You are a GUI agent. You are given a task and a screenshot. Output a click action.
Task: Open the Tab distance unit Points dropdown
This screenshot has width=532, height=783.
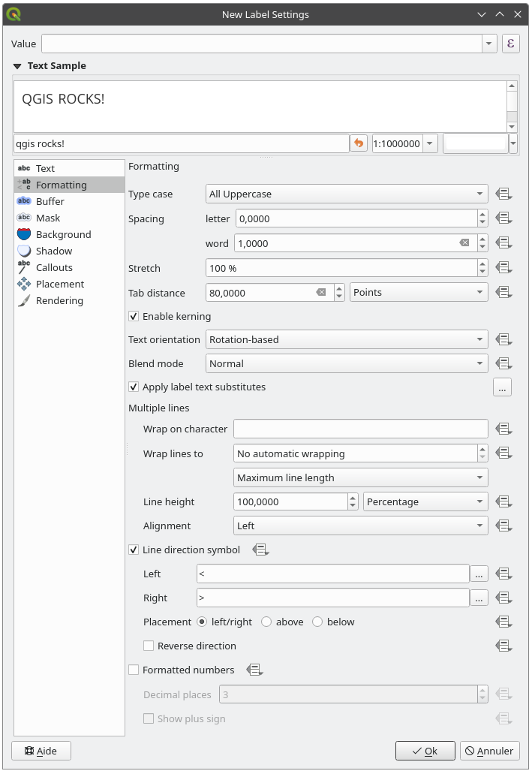[x=419, y=292]
